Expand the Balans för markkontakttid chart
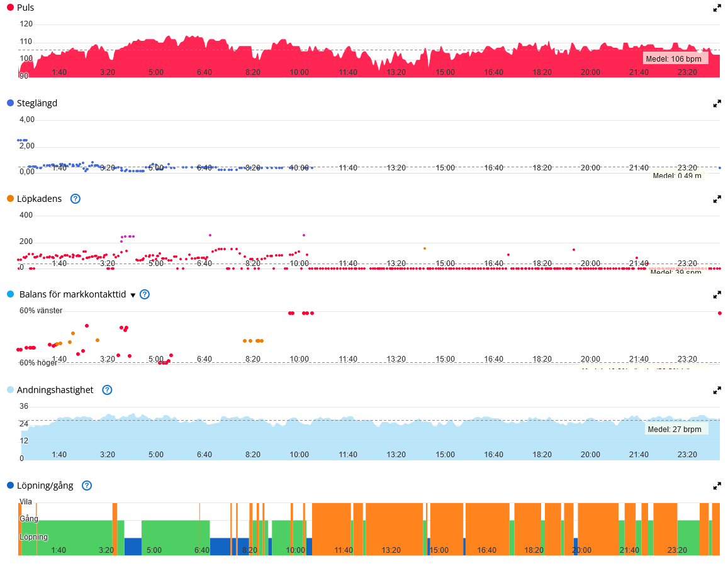The height and width of the screenshot is (566, 728). pyautogui.click(x=717, y=294)
